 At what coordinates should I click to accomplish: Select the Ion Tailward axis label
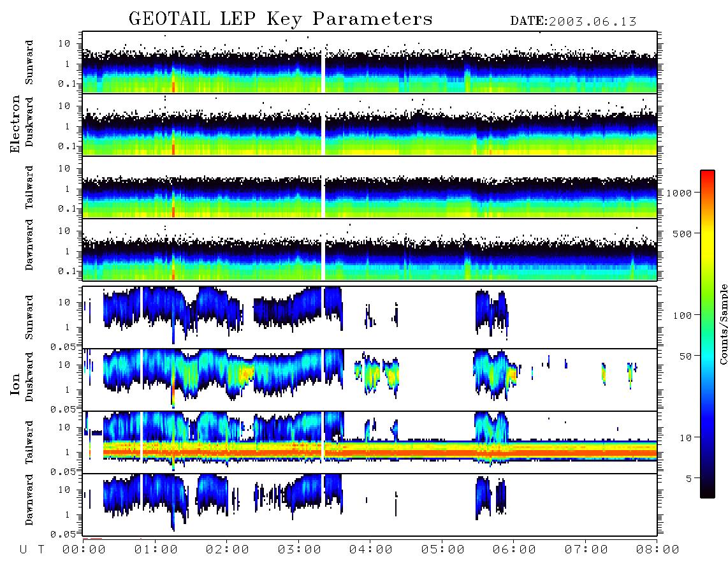click(29, 442)
